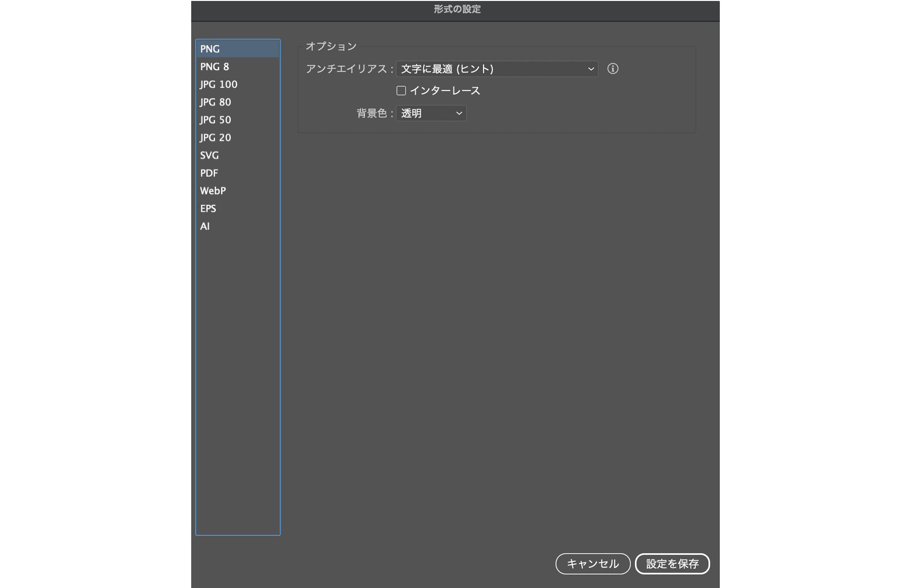Expand the anti-alias options showing 文字に最適 (ヒント)

496,69
